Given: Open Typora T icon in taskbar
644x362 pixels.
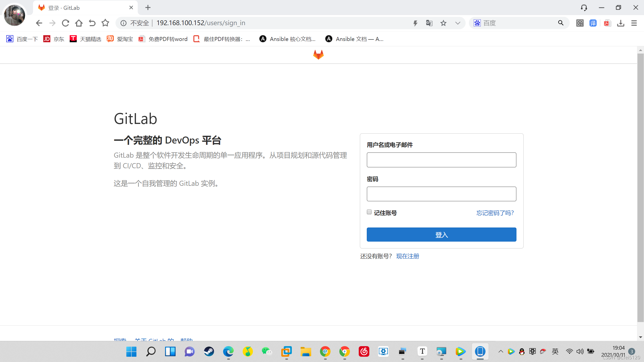Looking at the screenshot, I should [422, 351].
